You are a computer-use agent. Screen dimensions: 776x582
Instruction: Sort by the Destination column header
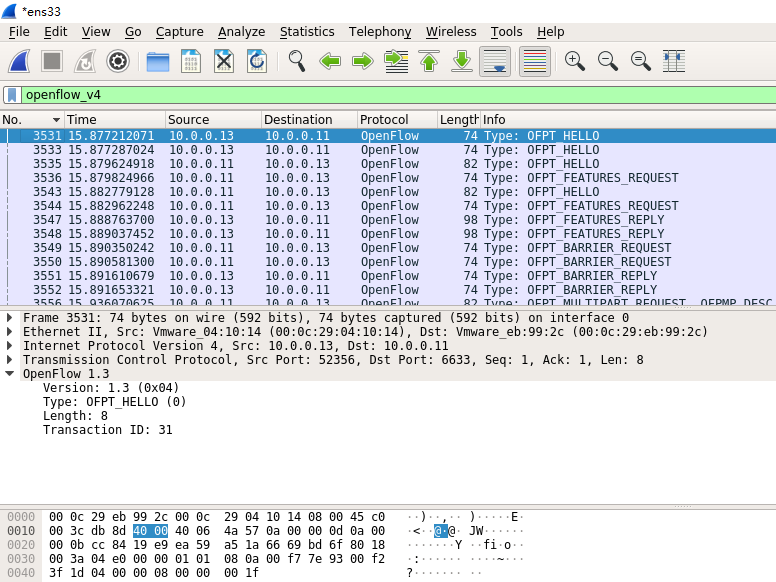[x=309, y=120]
